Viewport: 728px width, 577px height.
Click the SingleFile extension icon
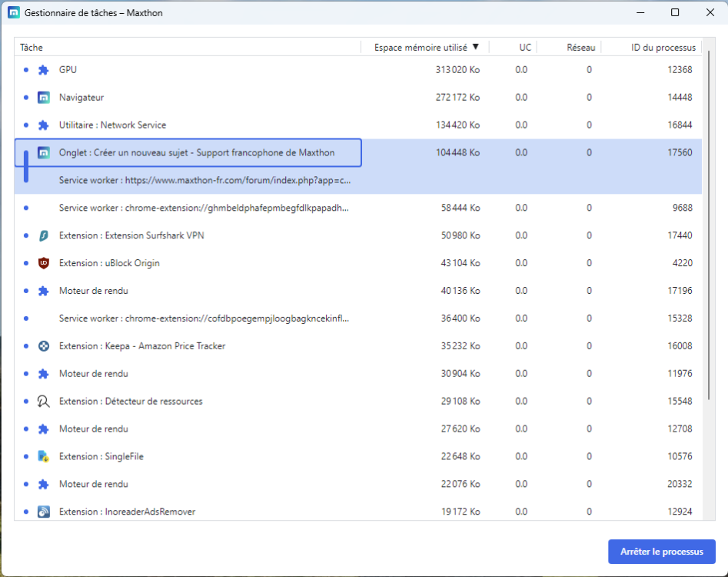44,457
